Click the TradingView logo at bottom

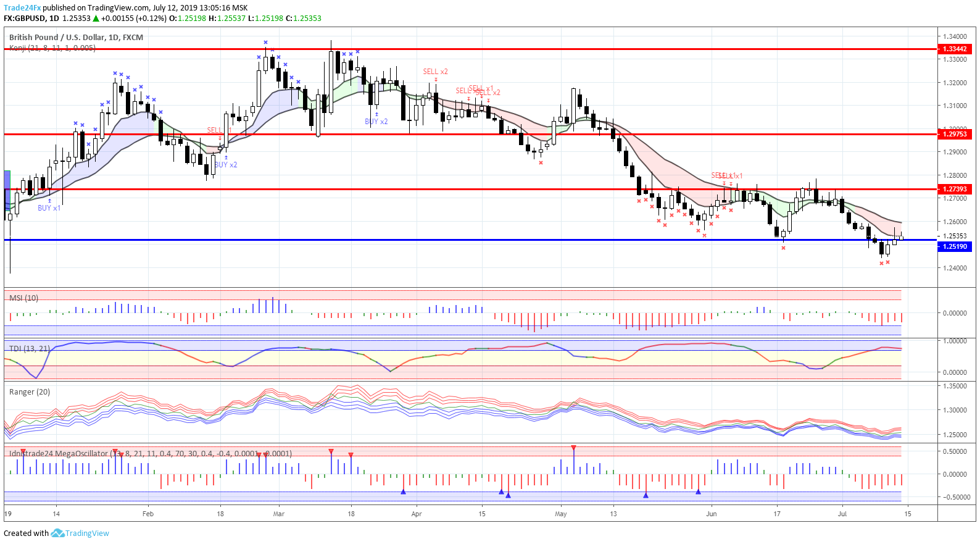[x=80, y=533]
